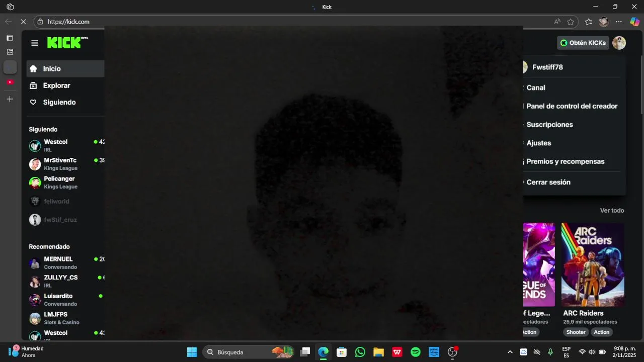This screenshot has width=644, height=362.
Task: Open ZULLYY_CS recommended channel
Action: click(66, 281)
